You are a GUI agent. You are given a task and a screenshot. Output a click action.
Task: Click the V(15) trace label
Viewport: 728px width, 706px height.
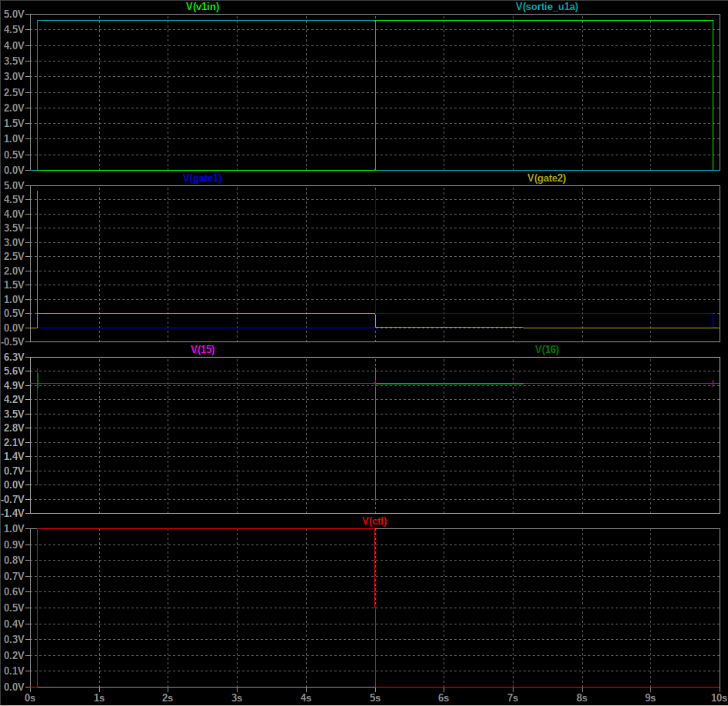pos(202,349)
